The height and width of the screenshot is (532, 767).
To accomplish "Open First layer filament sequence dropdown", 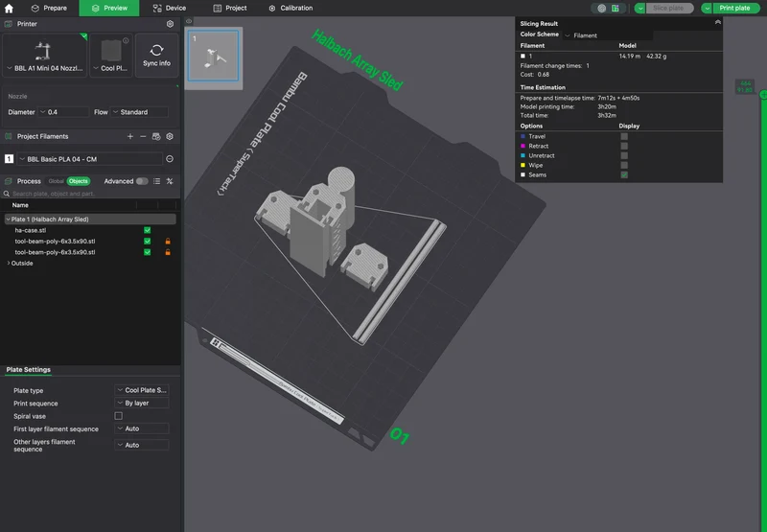I will [142, 428].
